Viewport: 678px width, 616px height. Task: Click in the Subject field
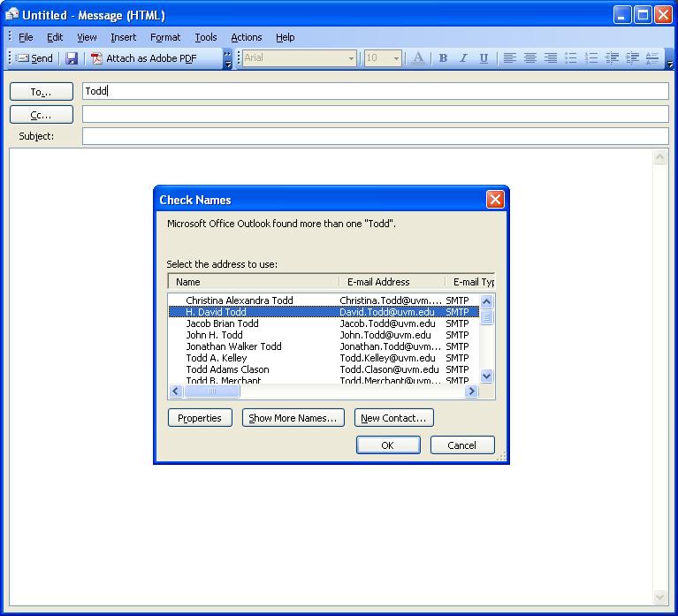click(x=376, y=136)
